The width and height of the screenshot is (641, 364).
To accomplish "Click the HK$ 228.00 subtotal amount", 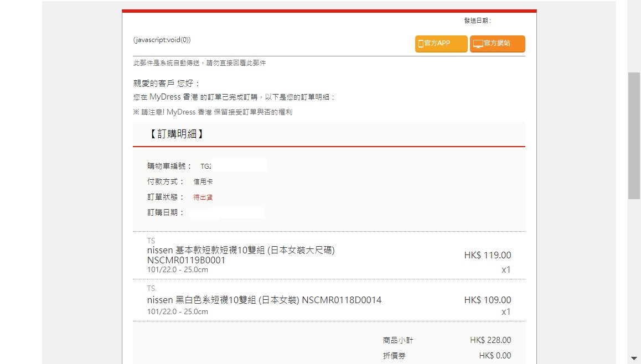I will pyautogui.click(x=490, y=340).
